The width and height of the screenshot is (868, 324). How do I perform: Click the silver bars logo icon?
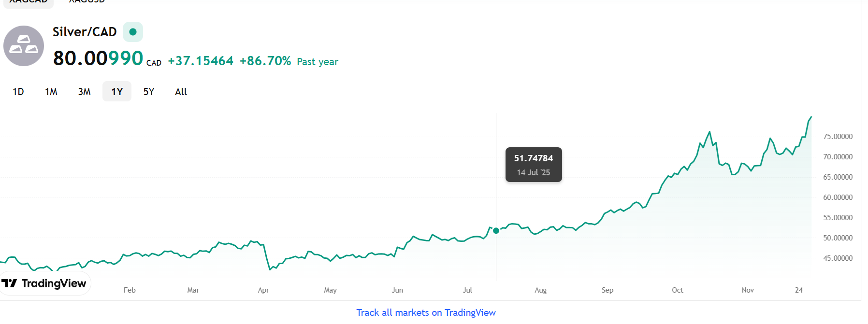pyautogui.click(x=24, y=46)
